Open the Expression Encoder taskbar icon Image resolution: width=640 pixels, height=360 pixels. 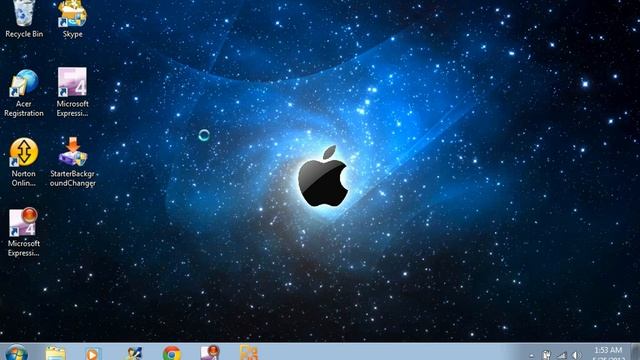click(x=210, y=353)
